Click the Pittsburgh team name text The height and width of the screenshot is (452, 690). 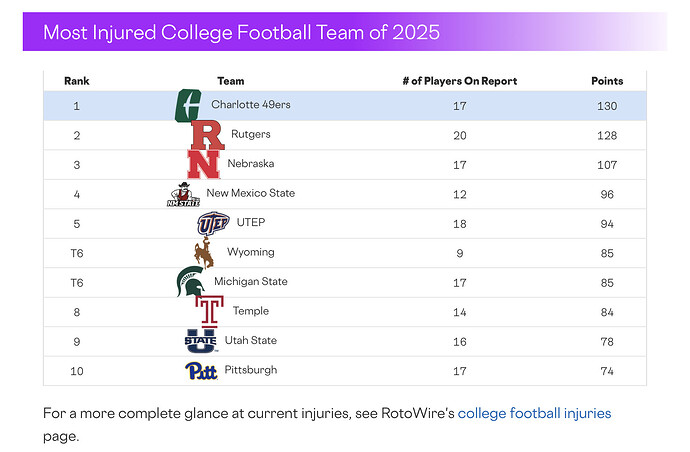251,370
